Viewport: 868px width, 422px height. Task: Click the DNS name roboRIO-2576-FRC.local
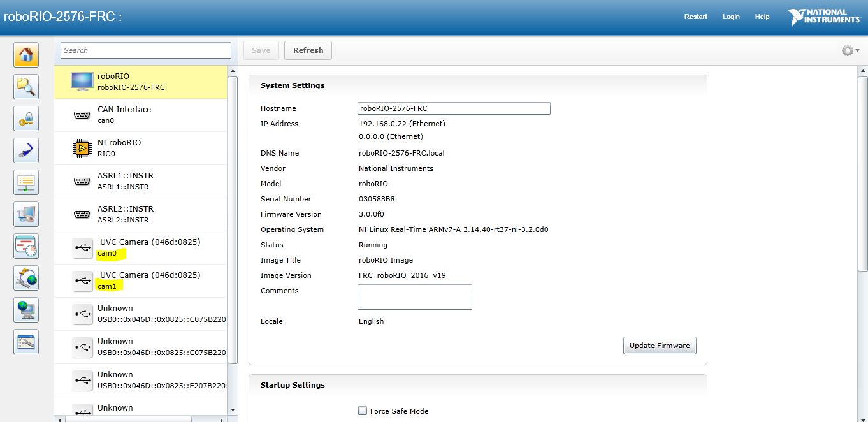point(401,153)
